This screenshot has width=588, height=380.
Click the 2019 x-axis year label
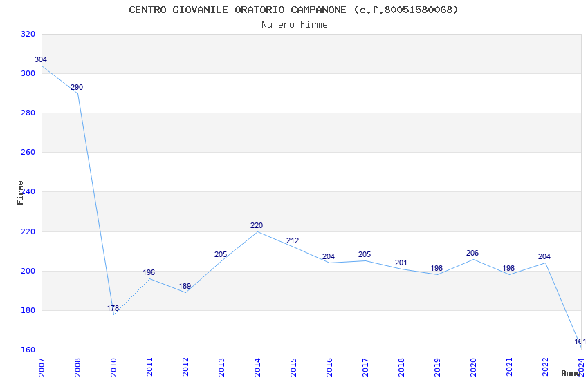(437, 368)
